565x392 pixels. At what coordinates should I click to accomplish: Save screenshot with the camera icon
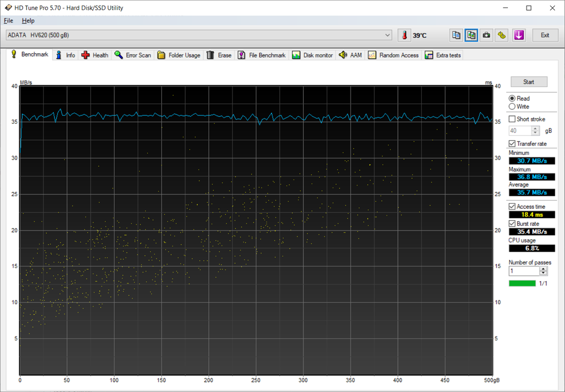pos(486,35)
